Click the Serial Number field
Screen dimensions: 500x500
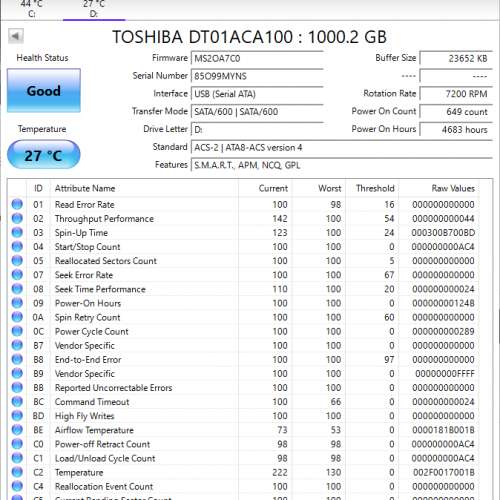point(257,76)
